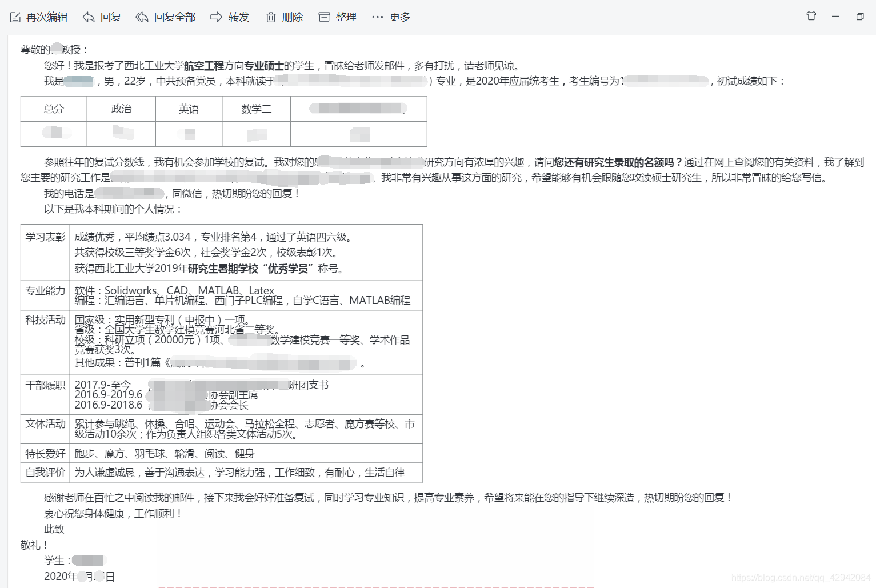Click the closing word 敬礼！

[34, 545]
